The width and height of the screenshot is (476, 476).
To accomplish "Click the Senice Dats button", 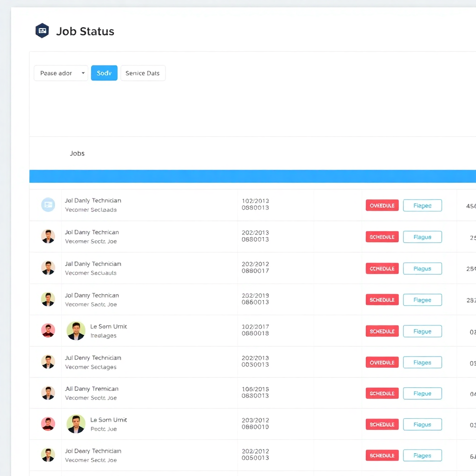I will [143, 73].
